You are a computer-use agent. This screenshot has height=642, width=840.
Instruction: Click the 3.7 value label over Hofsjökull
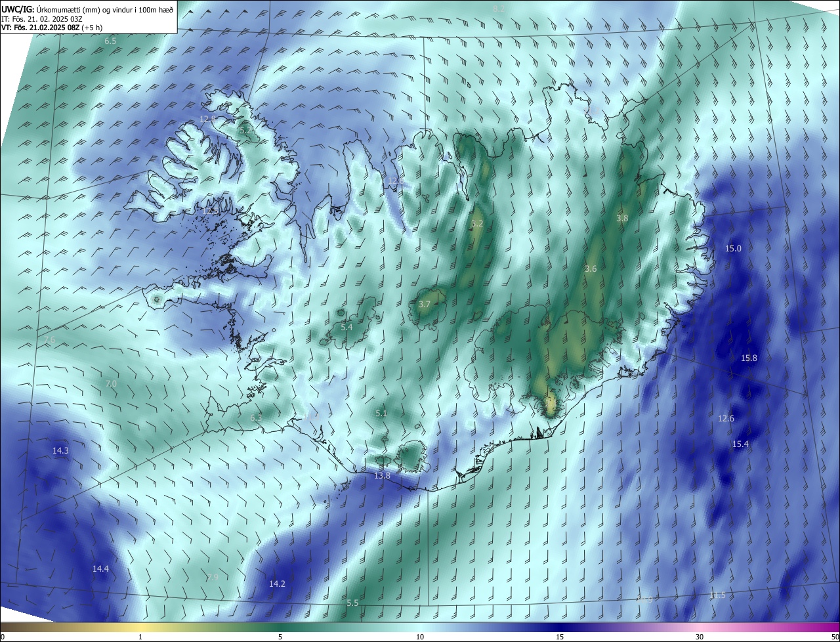424,304
